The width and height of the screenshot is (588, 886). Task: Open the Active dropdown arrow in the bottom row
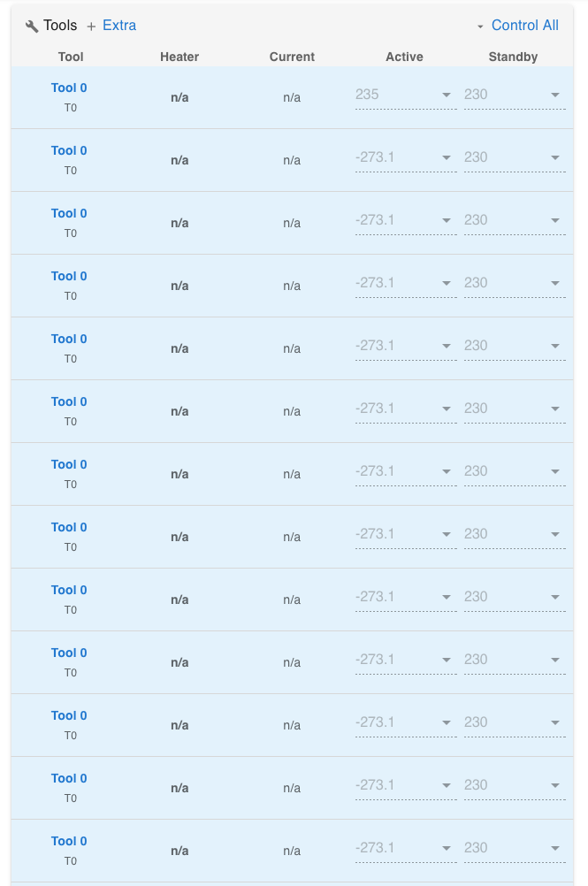pos(447,848)
